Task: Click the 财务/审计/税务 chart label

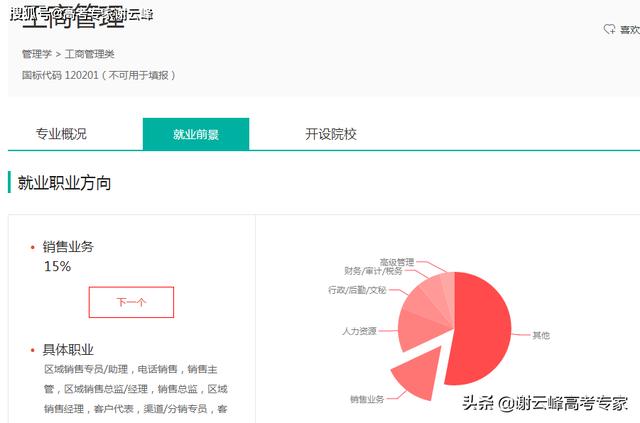Action: tap(373, 271)
